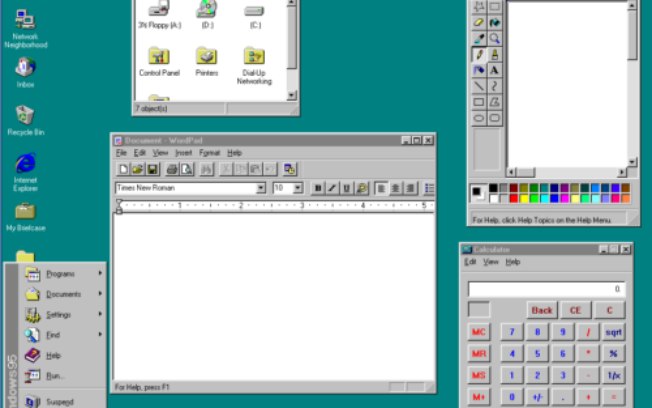652x408 pixels.
Task: Select the Eraser tool in Paint
Action: point(479,22)
